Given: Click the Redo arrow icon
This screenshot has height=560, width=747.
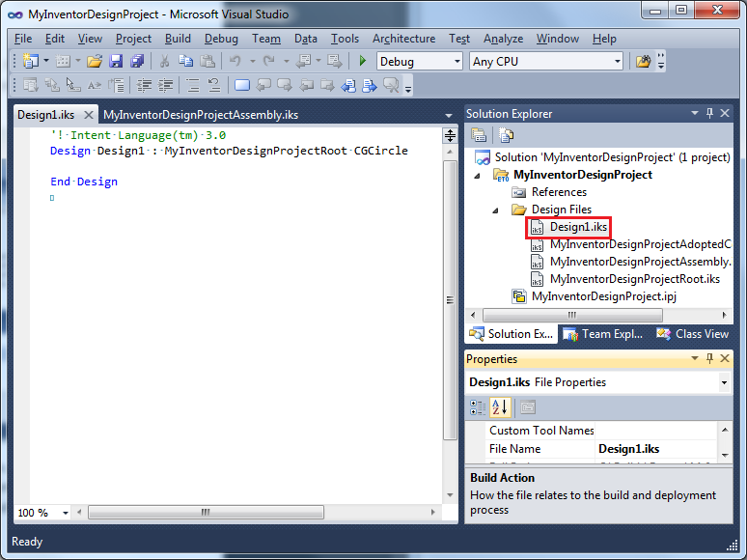Looking at the screenshot, I should coord(269,61).
